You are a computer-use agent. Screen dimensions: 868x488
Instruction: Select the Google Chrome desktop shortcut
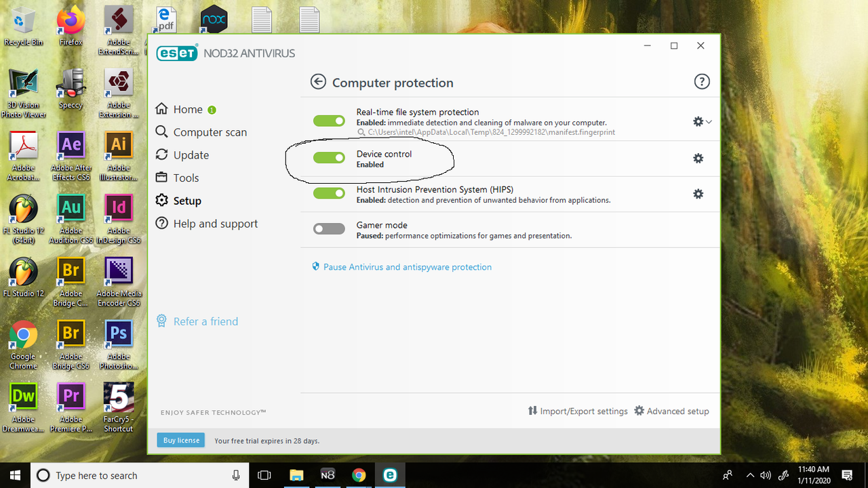click(x=23, y=346)
